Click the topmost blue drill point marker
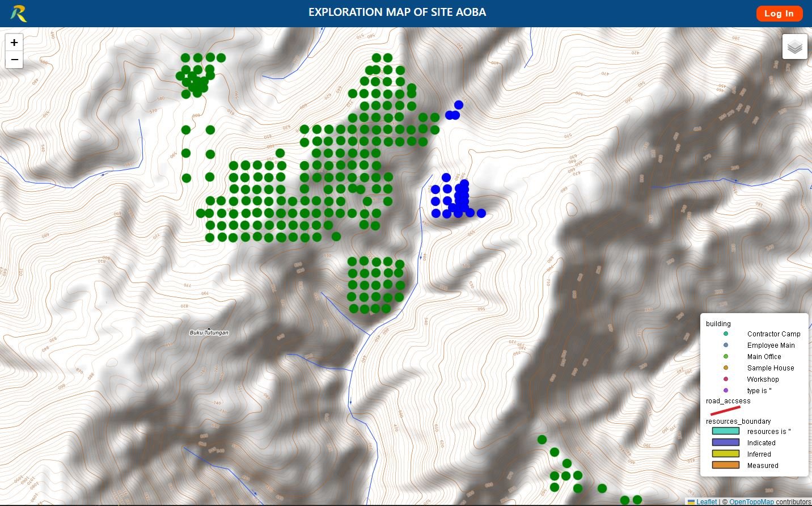Screen dimensions: 812x506 459,105
